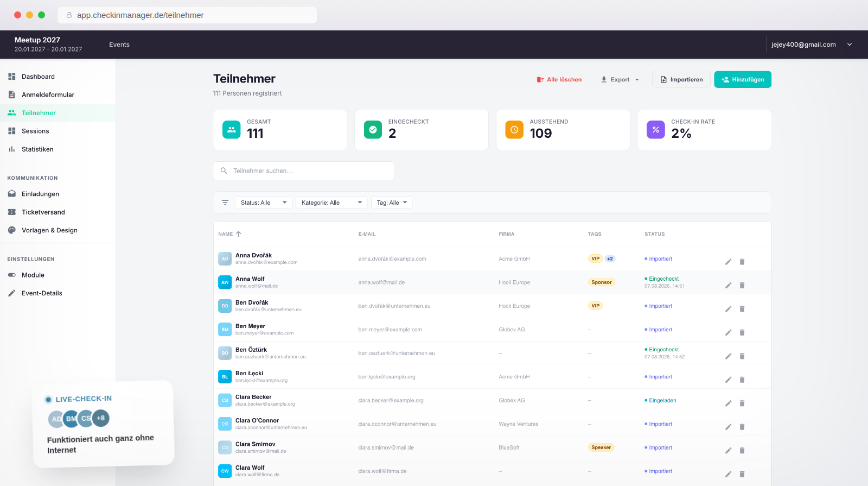Click the +2 tags badge for Anna Dvořák

pyautogui.click(x=610, y=259)
